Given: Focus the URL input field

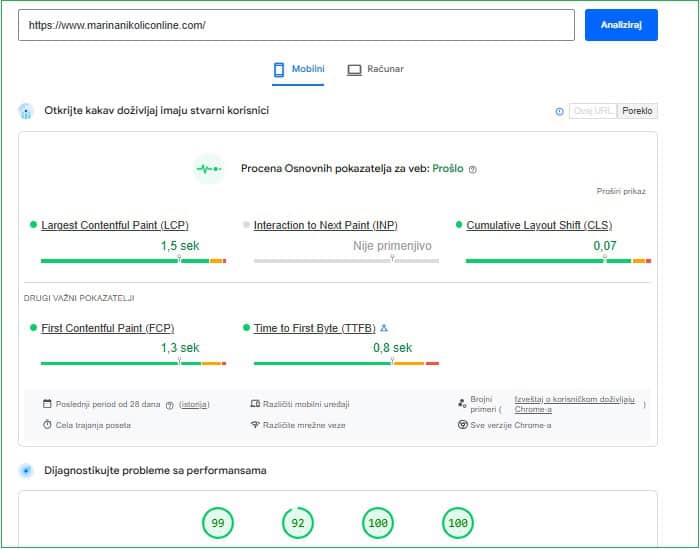Looking at the screenshot, I should pos(296,25).
